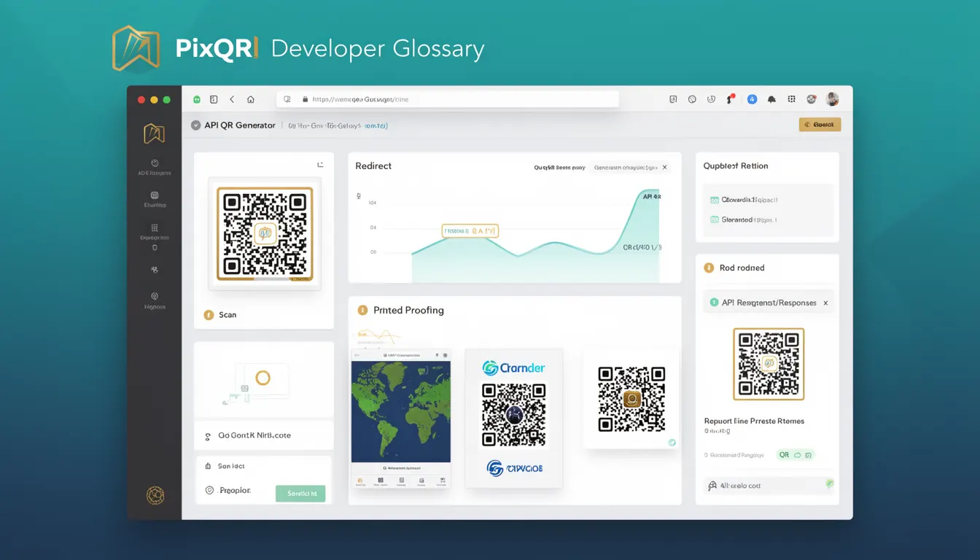Click the browser back arrow
Viewport: 980px width, 560px height.
point(232,99)
